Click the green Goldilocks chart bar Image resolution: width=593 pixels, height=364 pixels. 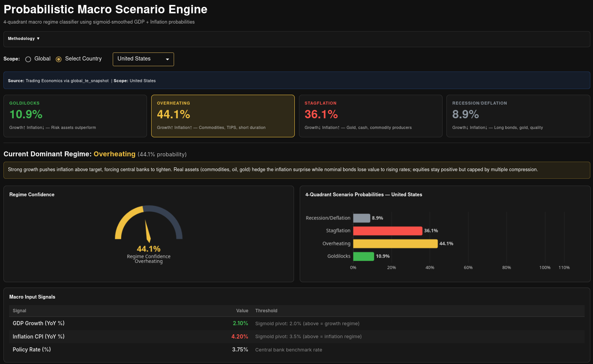click(364, 256)
